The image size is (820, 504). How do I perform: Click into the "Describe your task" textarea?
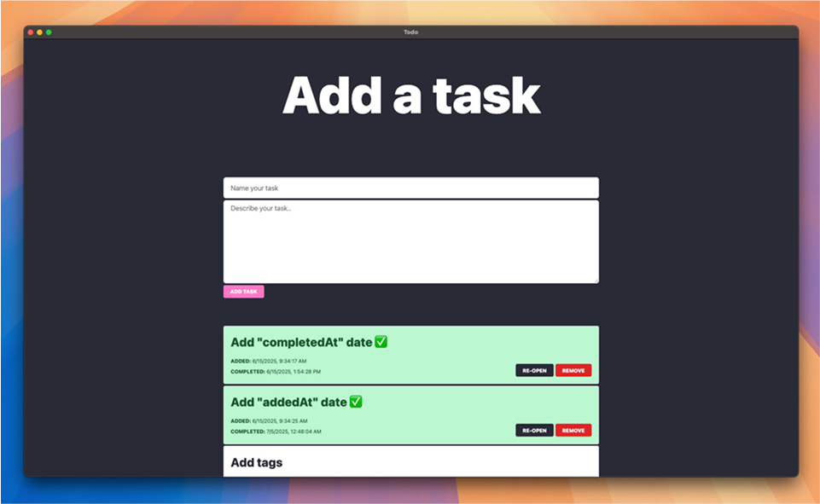[x=410, y=241]
